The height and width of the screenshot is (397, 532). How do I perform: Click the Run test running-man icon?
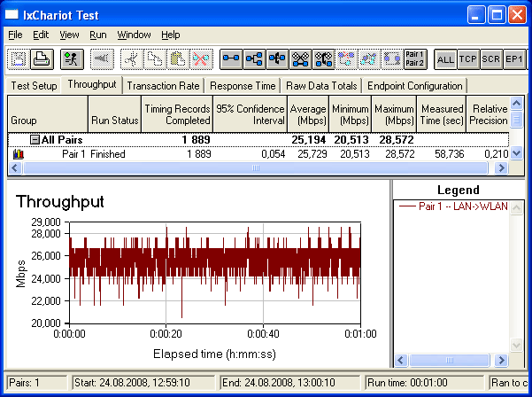[72, 59]
